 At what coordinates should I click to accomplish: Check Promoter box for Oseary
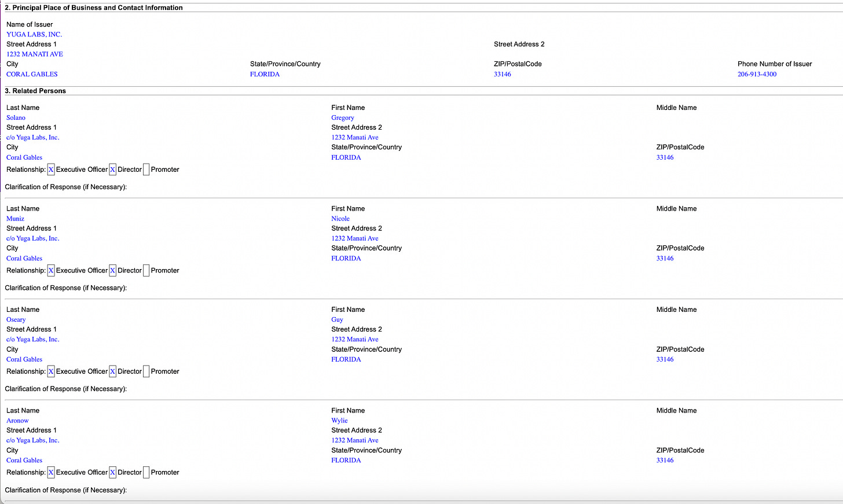click(146, 371)
